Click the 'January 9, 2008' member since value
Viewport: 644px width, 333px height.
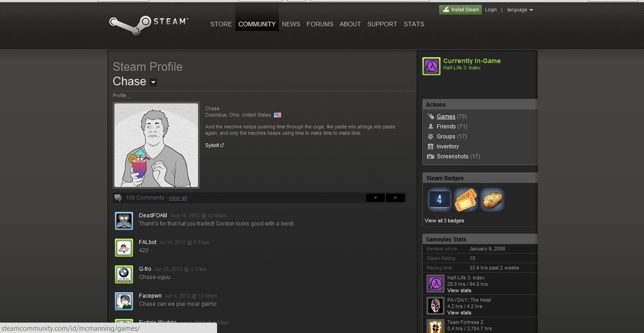(x=487, y=249)
